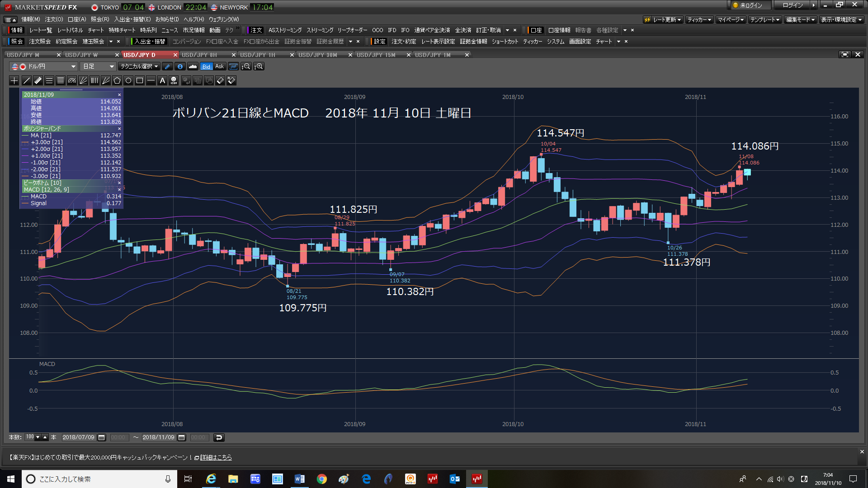This screenshot has width=868, height=488.
Task: Select the horizontal line tool
Action: [x=151, y=80]
